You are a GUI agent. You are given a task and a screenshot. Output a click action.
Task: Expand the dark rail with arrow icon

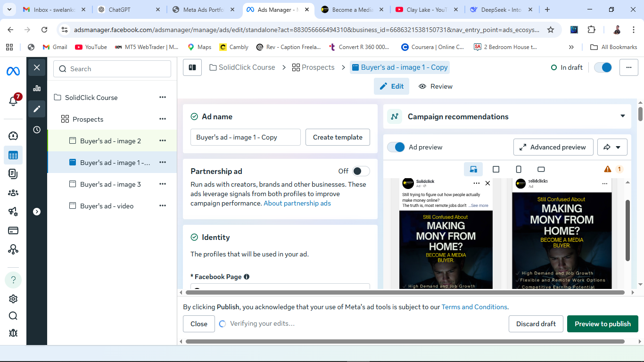[x=37, y=212]
